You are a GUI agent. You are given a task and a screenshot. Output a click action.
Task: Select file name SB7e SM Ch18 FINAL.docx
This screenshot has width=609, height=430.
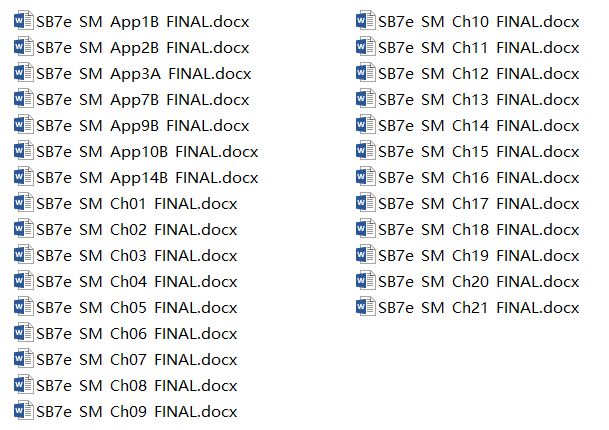(479, 230)
